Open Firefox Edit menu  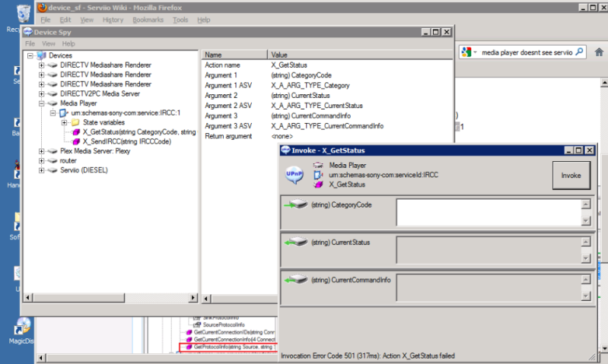coord(65,20)
